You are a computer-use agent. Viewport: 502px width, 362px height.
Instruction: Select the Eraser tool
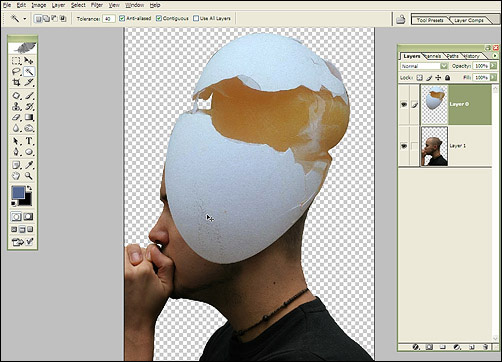pos(16,117)
